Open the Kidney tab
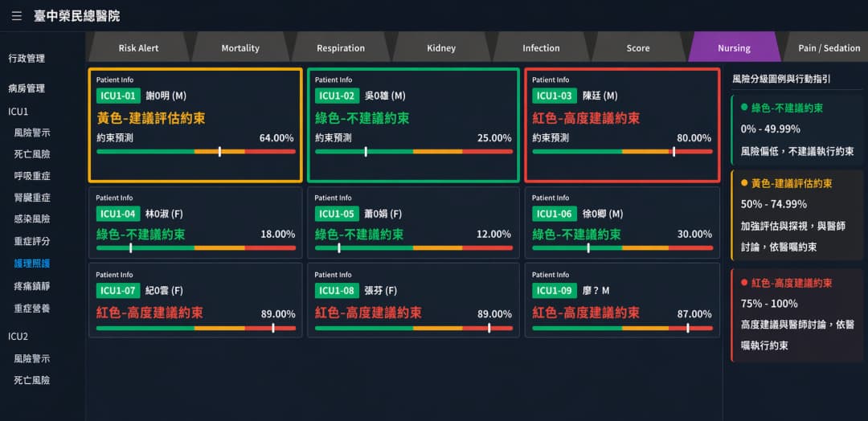The width and height of the screenshot is (868, 421). coord(441,48)
